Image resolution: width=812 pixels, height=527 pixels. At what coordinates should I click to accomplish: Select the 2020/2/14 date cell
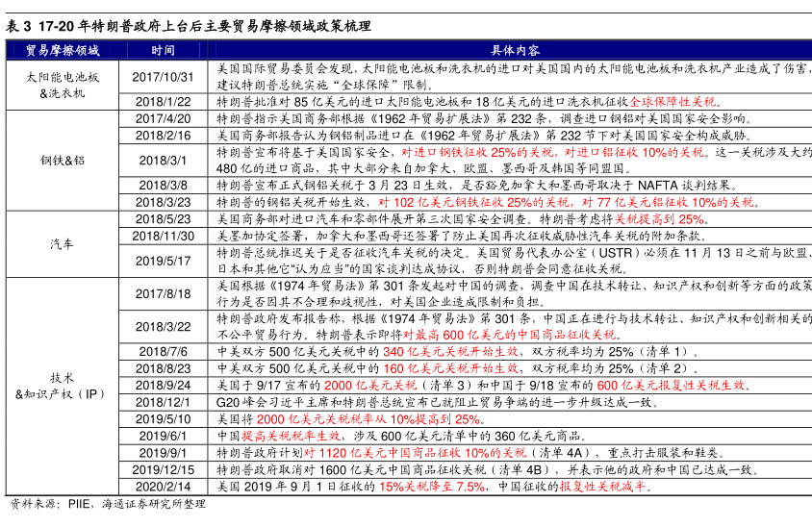click(163, 487)
